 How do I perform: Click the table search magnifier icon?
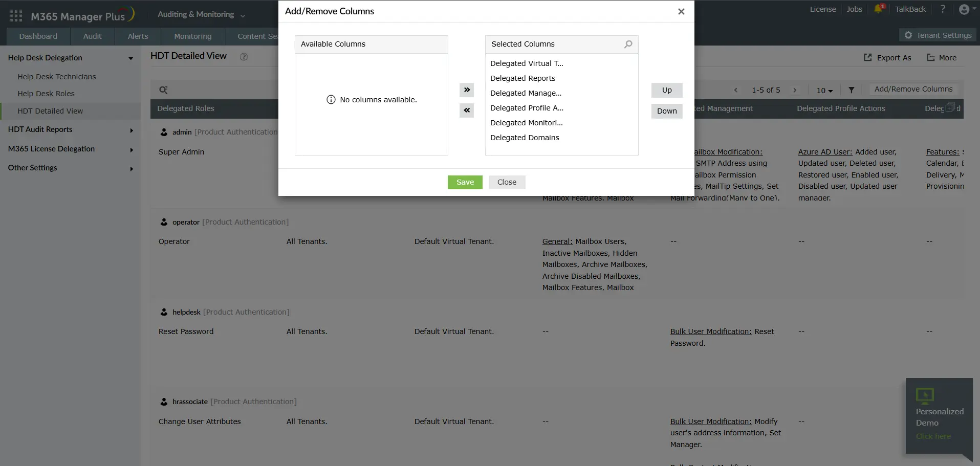click(163, 90)
